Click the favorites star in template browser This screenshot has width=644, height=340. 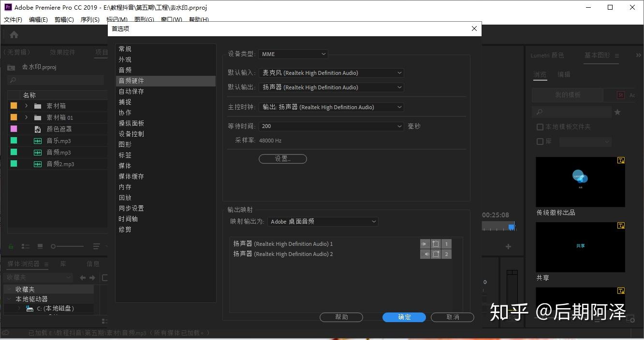617,112
